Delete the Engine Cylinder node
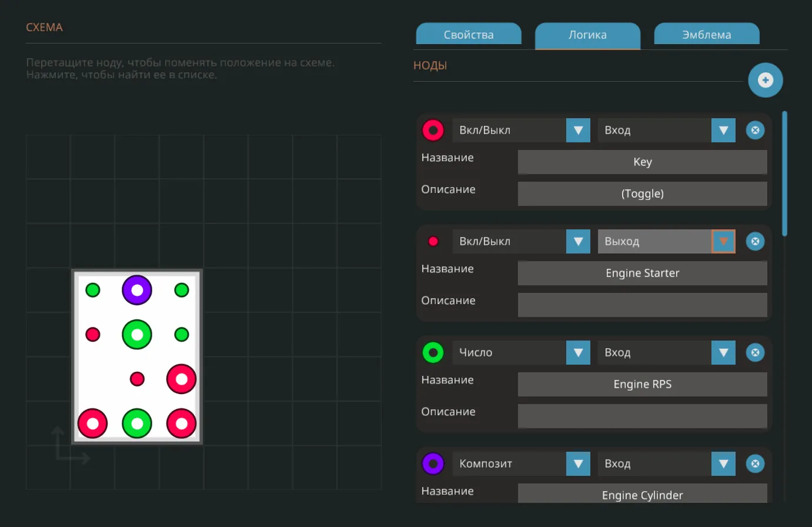Image resolution: width=812 pixels, height=527 pixels. [x=755, y=463]
